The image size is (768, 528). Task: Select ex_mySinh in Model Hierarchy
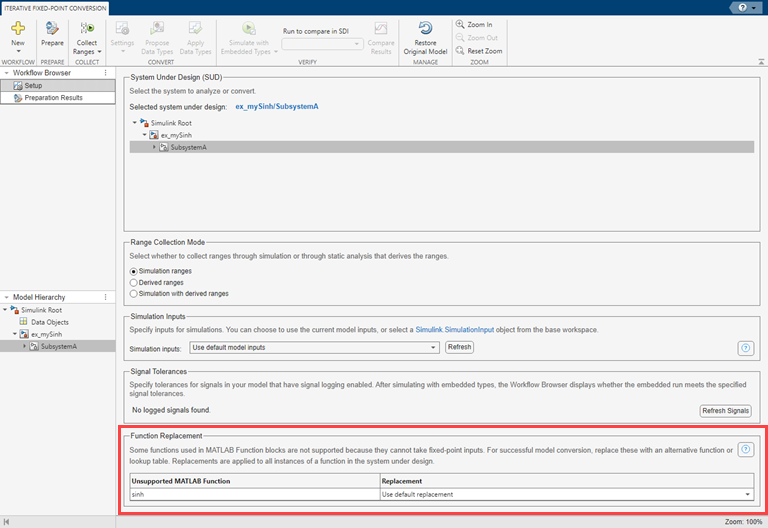click(x=47, y=334)
